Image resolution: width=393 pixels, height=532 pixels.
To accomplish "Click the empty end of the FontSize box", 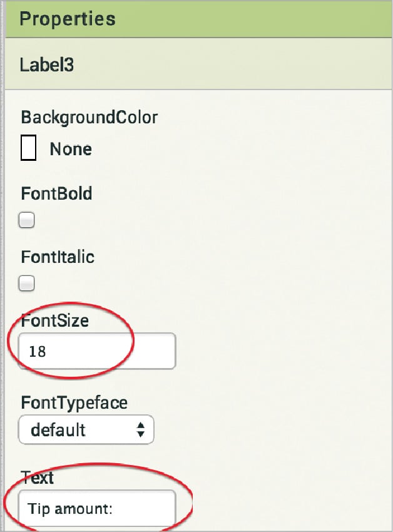I will (x=150, y=351).
